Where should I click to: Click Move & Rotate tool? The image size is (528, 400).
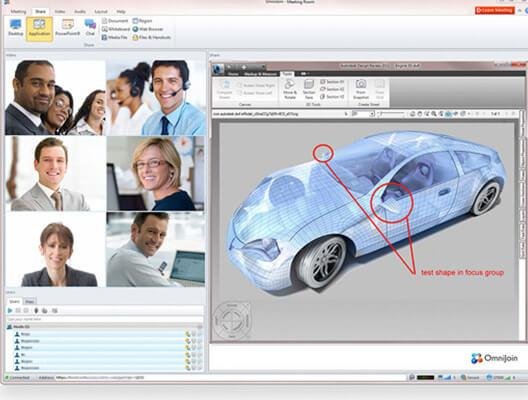(x=290, y=89)
